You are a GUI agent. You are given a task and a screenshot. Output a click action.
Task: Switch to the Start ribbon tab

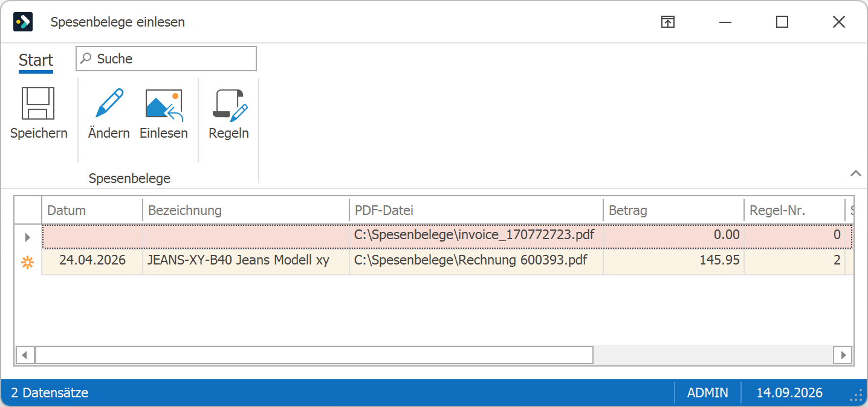coord(36,60)
